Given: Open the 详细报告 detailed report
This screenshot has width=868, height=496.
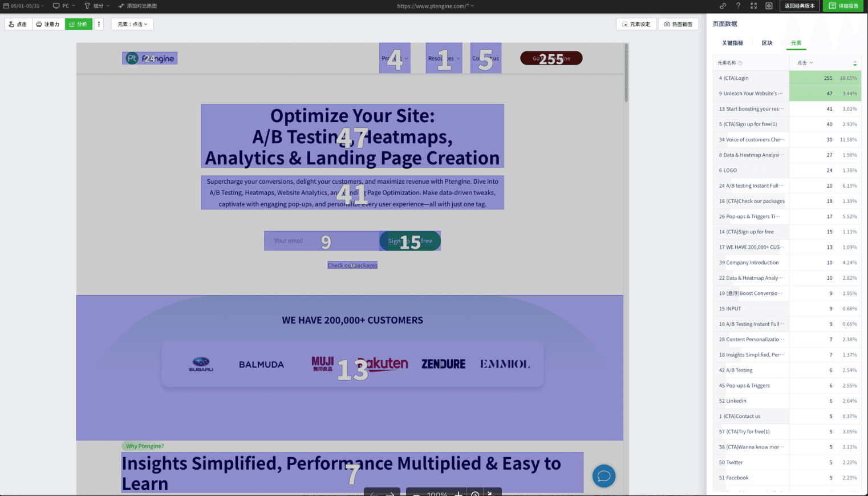Looking at the screenshot, I should click(x=843, y=6).
